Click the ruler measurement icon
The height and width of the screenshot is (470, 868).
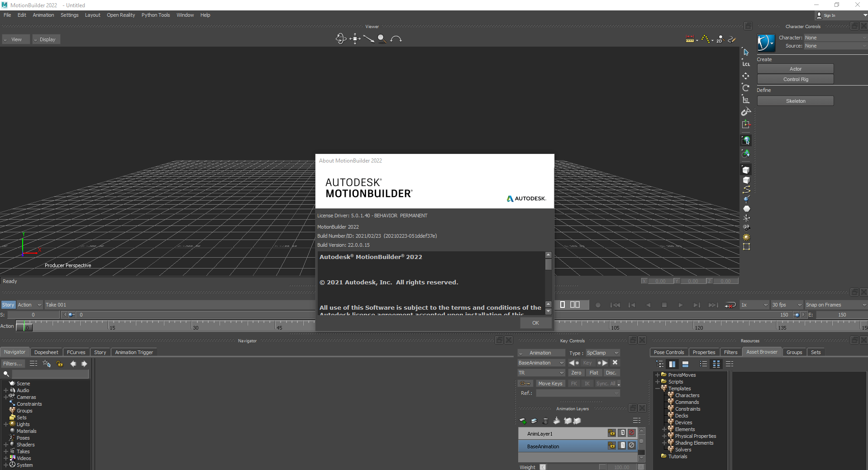690,39
